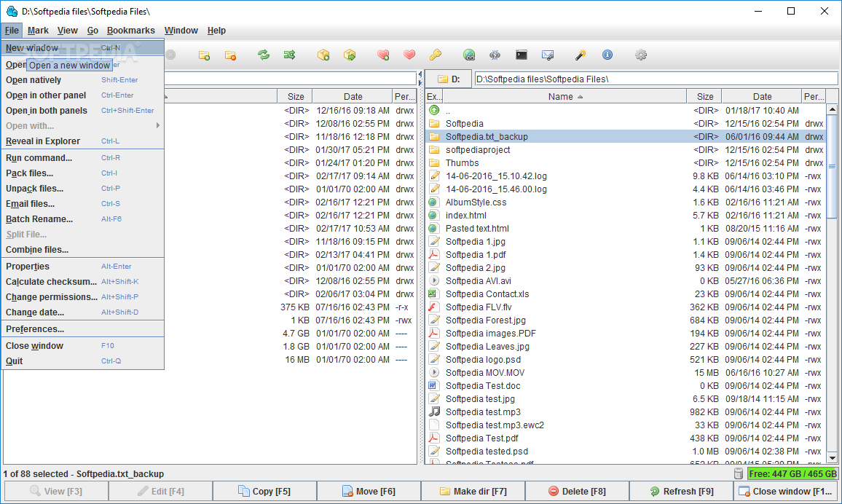Click the video icon beside Softpedia MOV.MOV
Screen dimensions: 842x504
click(x=434, y=372)
